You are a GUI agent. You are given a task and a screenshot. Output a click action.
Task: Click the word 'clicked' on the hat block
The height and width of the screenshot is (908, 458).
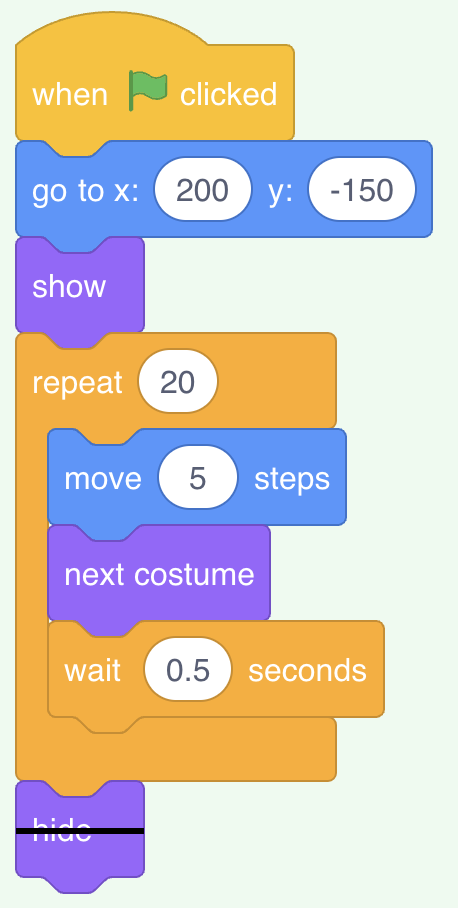pos(228,94)
